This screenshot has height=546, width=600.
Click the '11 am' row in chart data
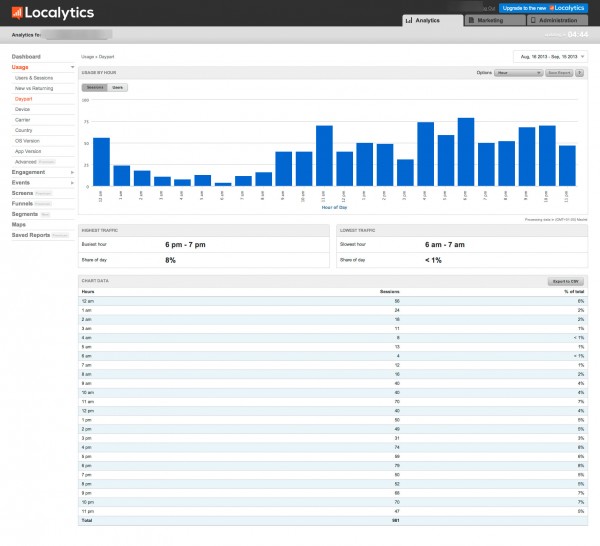coord(333,402)
